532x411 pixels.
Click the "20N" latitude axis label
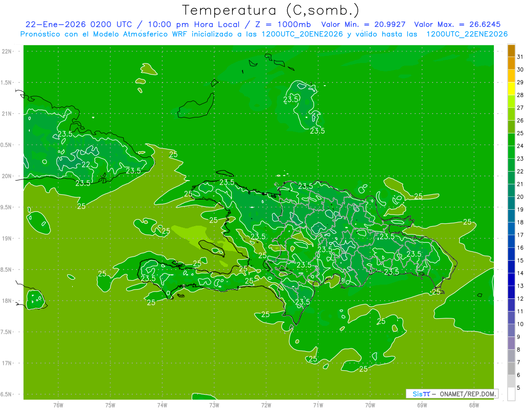[x=7, y=176]
